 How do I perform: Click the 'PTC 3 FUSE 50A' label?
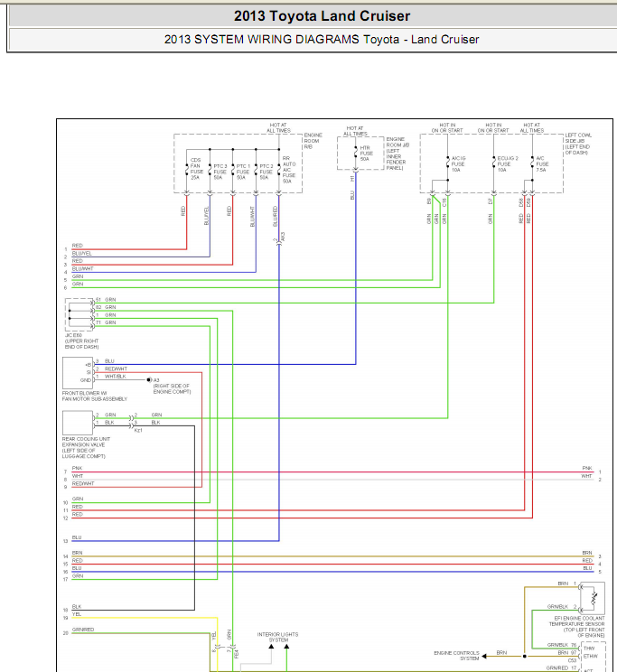(x=220, y=172)
